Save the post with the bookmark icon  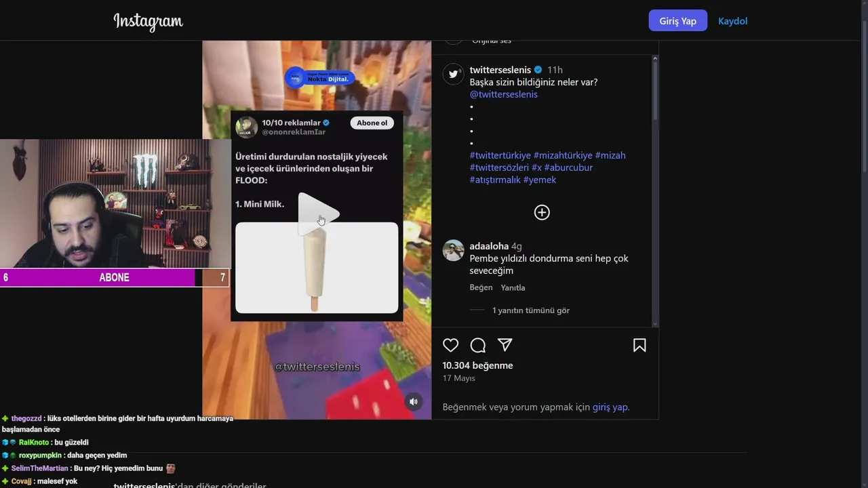(639, 345)
